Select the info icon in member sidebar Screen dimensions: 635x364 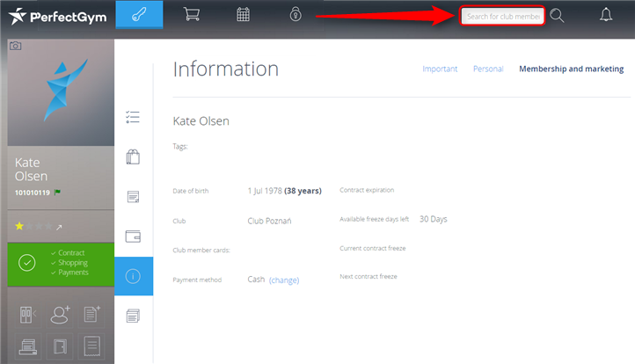click(x=134, y=275)
